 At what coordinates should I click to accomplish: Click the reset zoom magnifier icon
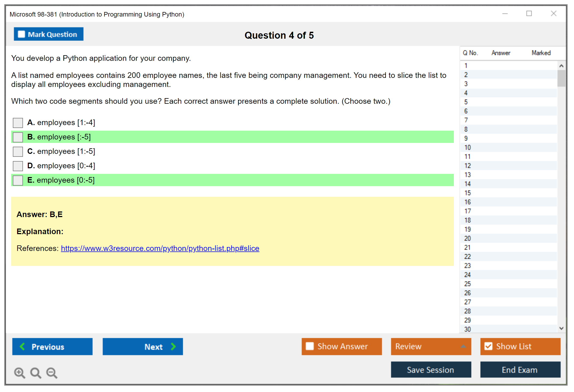[36, 373]
